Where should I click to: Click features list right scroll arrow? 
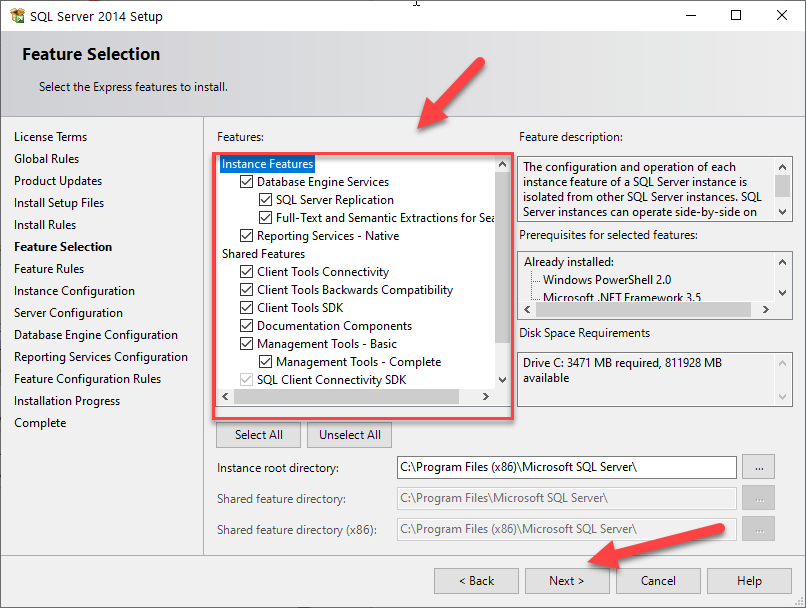485,396
